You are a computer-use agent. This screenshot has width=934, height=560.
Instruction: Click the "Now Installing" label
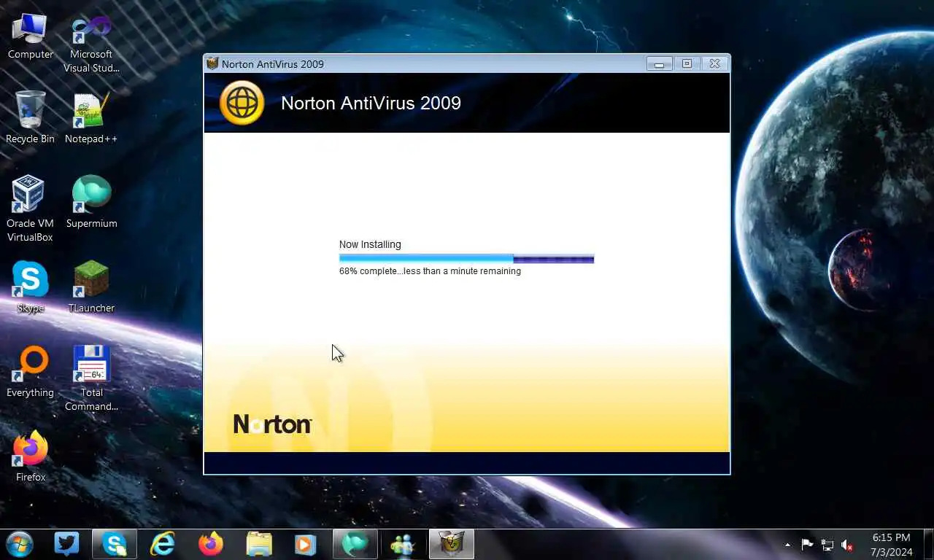370,244
